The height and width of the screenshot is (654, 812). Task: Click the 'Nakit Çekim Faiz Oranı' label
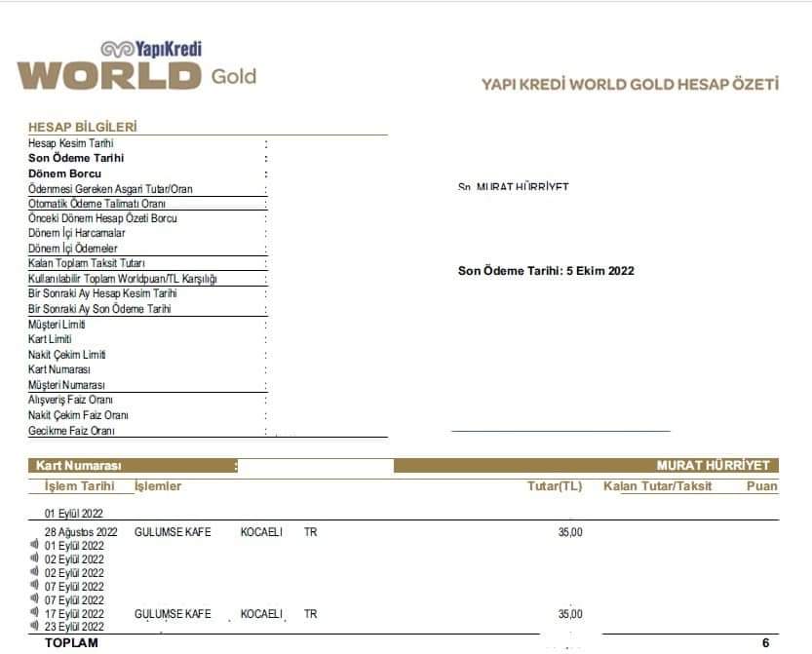[x=78, y=415]
